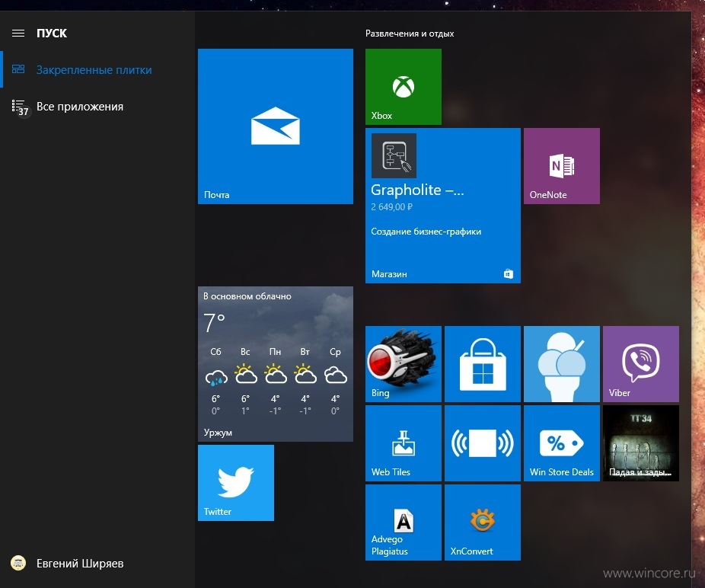This screenshot has height=588, width=705.
Task: Click the Сб rainy forecast icon
Action: tap(216, 377)
